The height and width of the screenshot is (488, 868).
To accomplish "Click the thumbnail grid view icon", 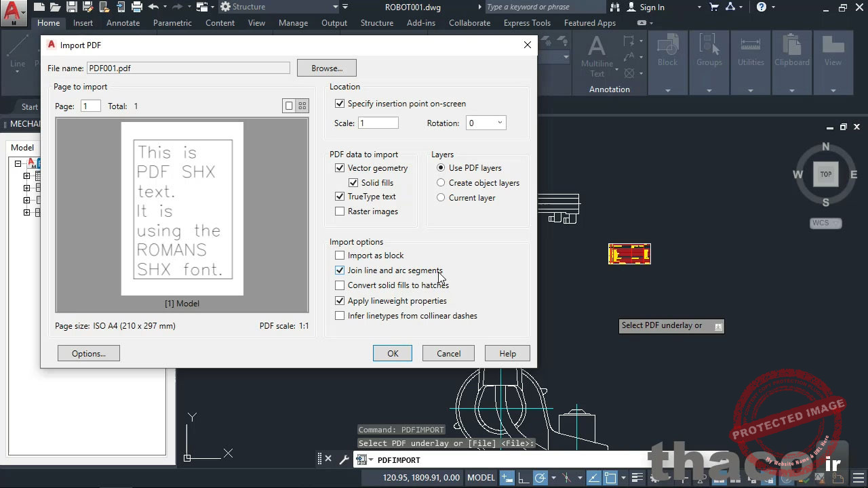I will point(302,106).
